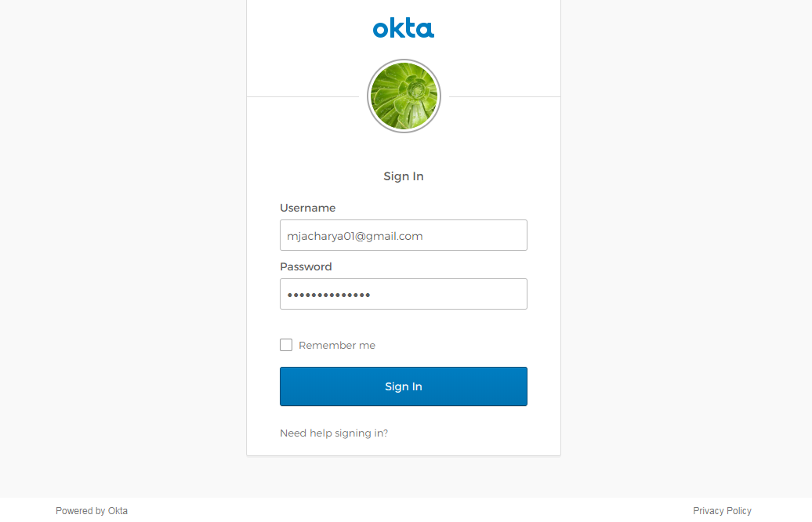Click the Okta logo at top
This screenshot has height=522, width=812.
[x=404, y=28]
